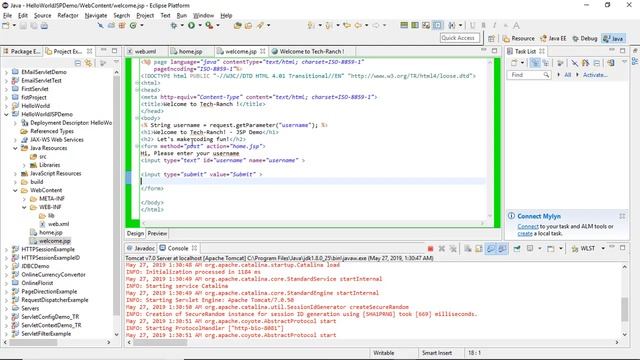
Task: Open the Source menu
Action: (x=42, y=16)
